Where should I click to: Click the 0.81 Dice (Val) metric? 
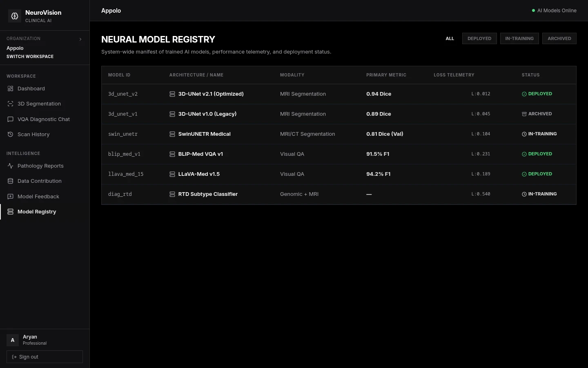[x=385, y=134]
